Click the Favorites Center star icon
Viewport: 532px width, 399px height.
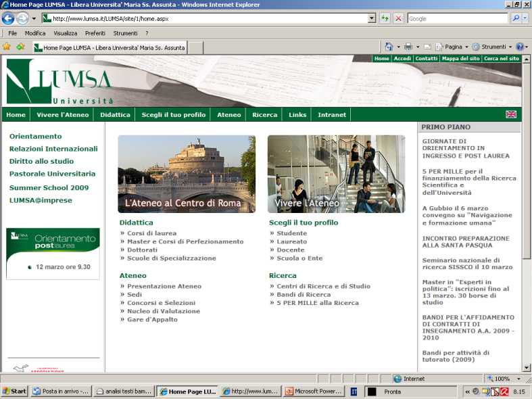7,47
